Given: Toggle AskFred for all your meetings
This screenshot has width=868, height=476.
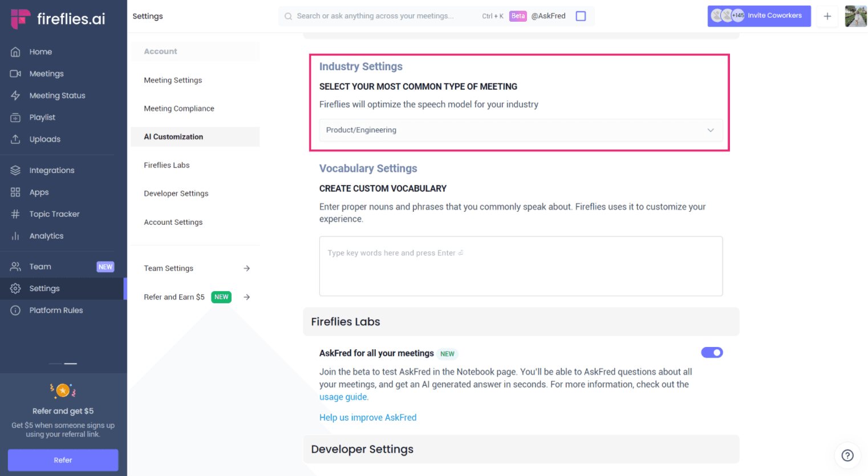Looking at the screenshot, I should 712,352.
